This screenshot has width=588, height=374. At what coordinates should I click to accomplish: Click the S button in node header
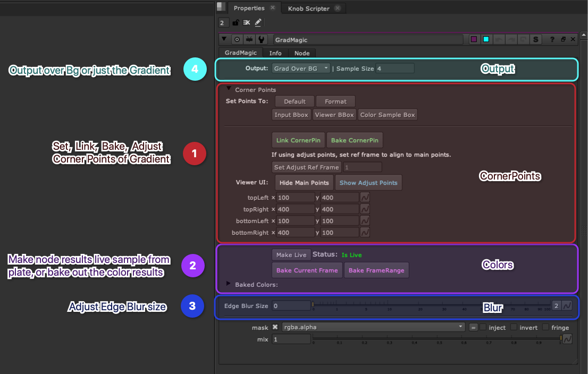pos(535,40)
